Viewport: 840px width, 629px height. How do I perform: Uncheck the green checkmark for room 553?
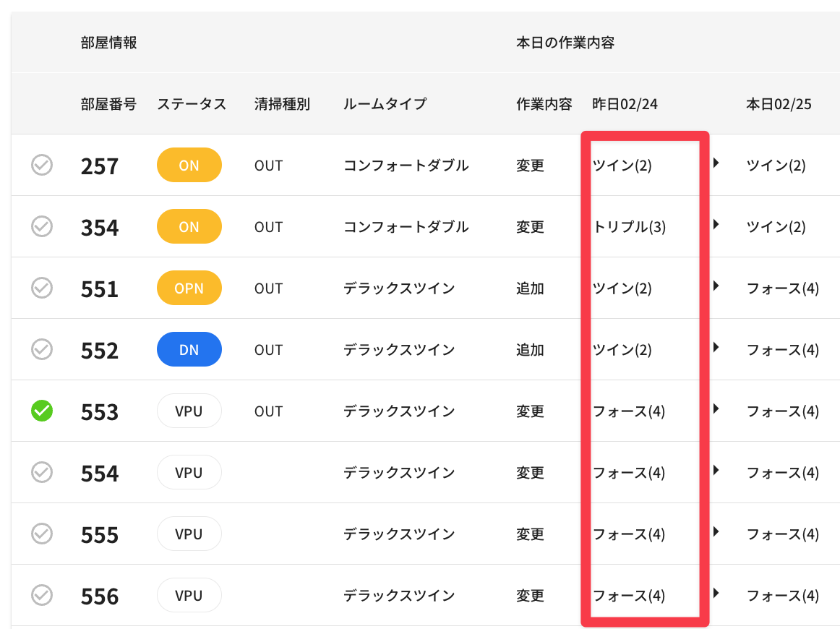click(42, 411)
